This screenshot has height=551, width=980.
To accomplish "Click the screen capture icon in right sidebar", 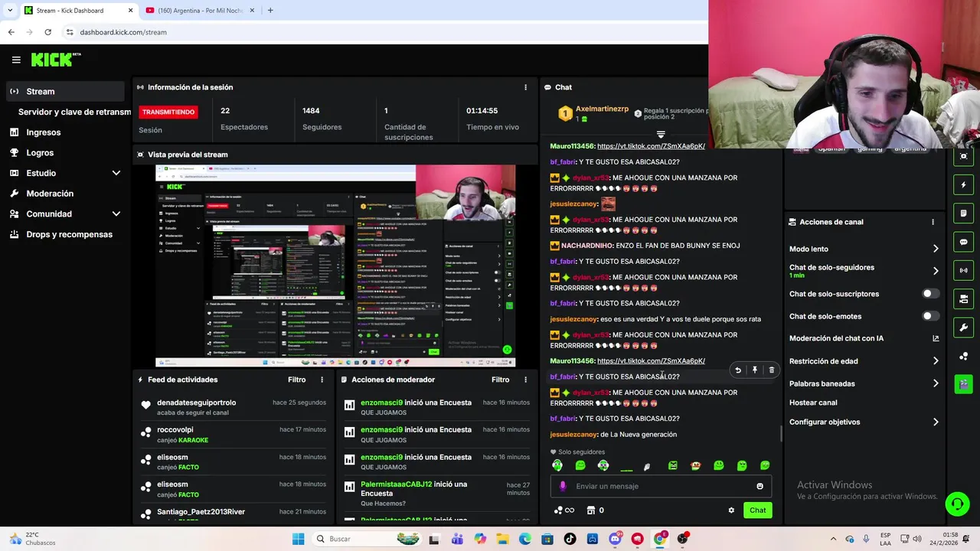I will (963, 156).
